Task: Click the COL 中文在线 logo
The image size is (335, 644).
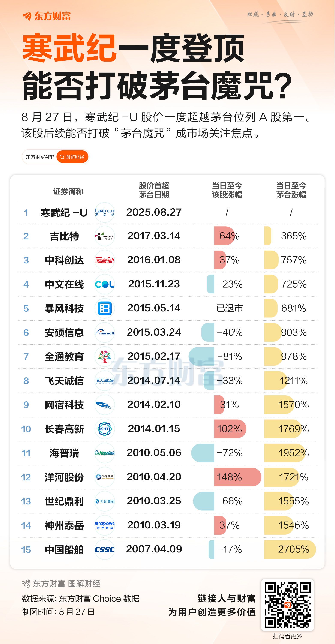Action: click(x=105, y=284)
